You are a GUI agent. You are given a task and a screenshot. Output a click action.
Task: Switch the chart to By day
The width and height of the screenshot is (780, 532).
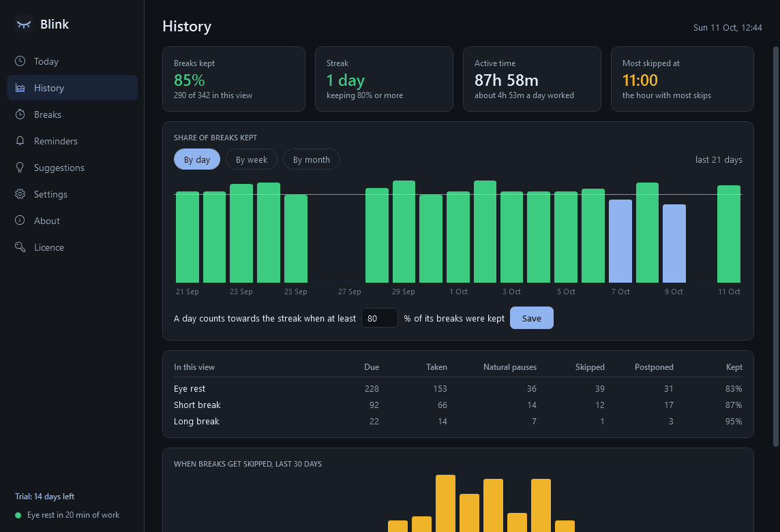click(x=197, y=159)
